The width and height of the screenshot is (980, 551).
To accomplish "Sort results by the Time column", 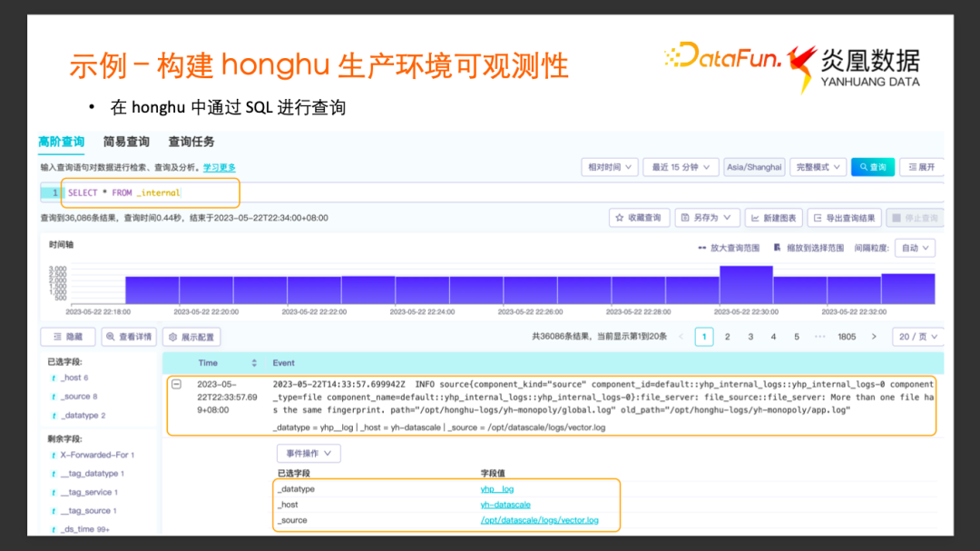I will pos(254,363).
